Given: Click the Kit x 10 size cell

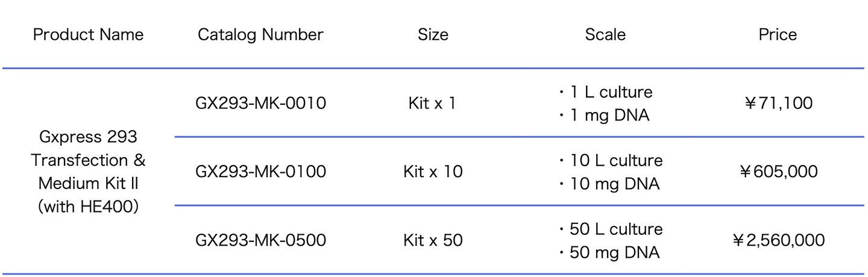Looking at the screenshot, I should pos(433,172).
